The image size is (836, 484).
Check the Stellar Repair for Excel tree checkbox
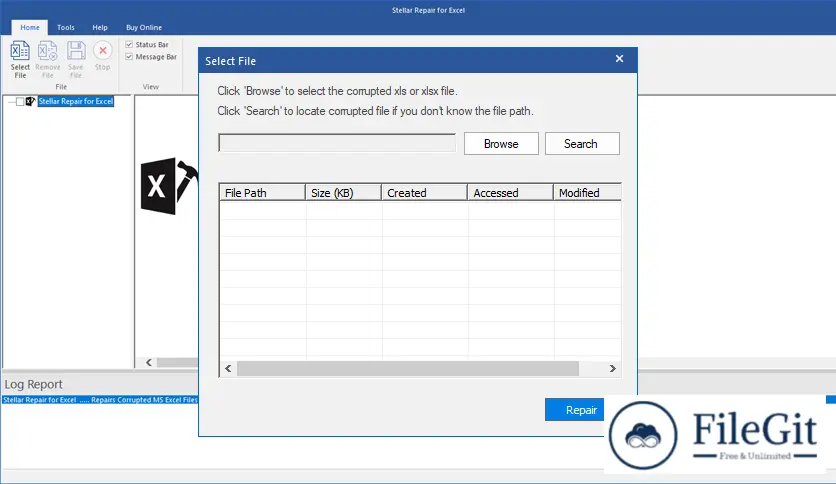[20, 101]
